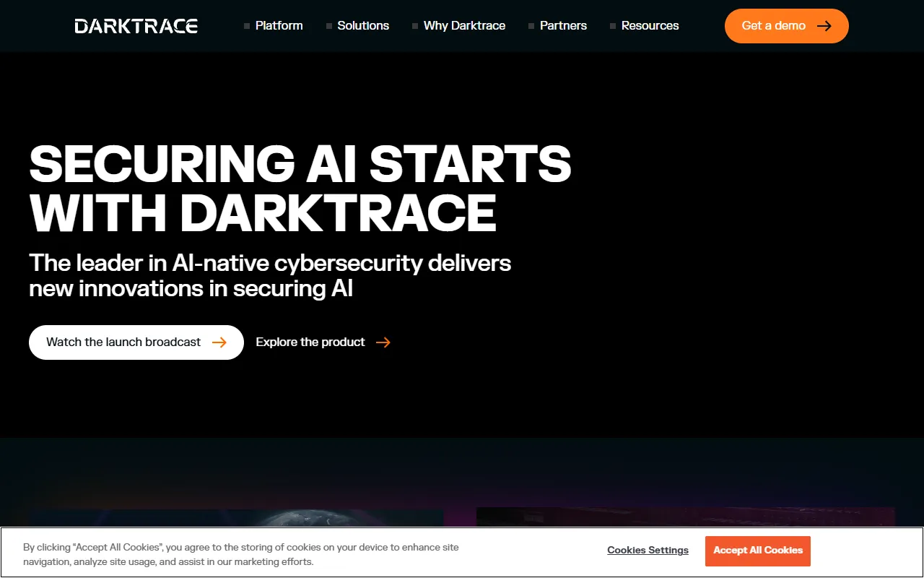Screen dimensions: 924x578
Task: Click the square marker before Resources
Action: point(613,26)
